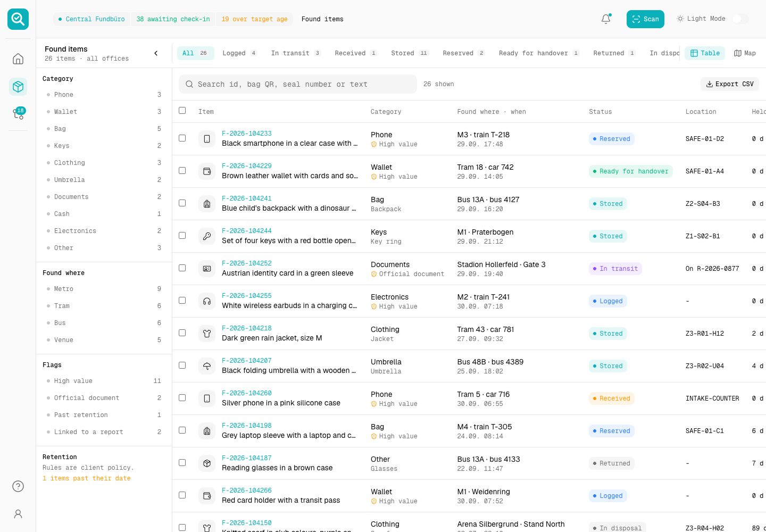The height and width of the screenshot is (532, 766).
Task: Click the phone icon for F-2026-104233
Action: tap(207, 139)
